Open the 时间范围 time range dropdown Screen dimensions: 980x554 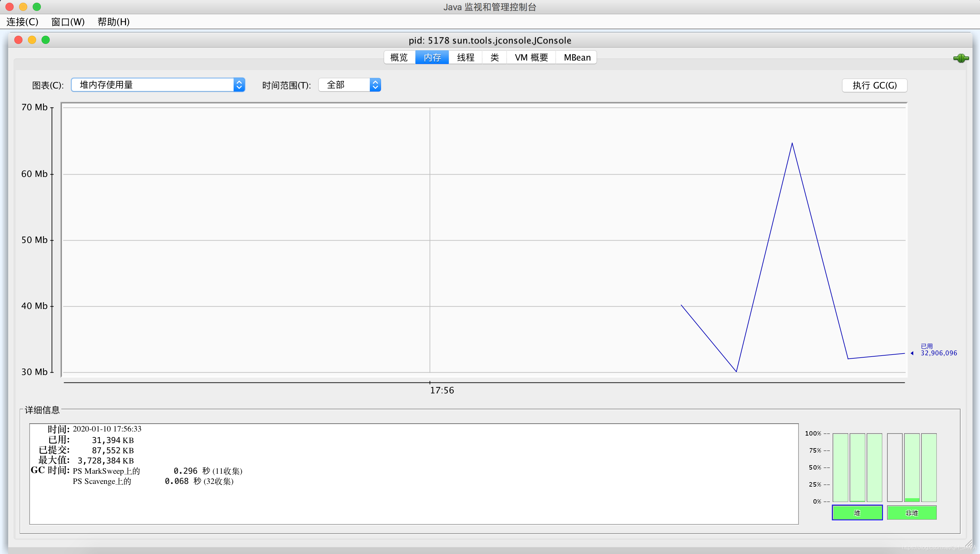349,85
